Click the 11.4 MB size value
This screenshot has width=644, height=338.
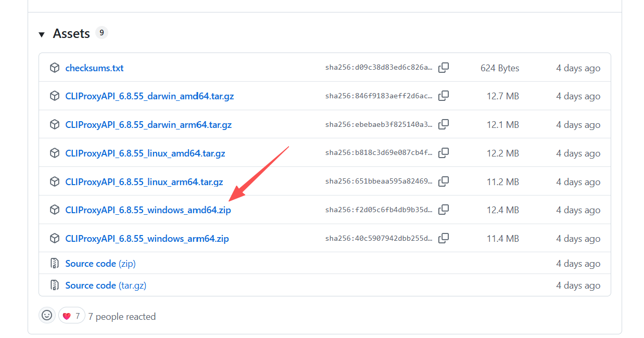click(x=503, y=239)
